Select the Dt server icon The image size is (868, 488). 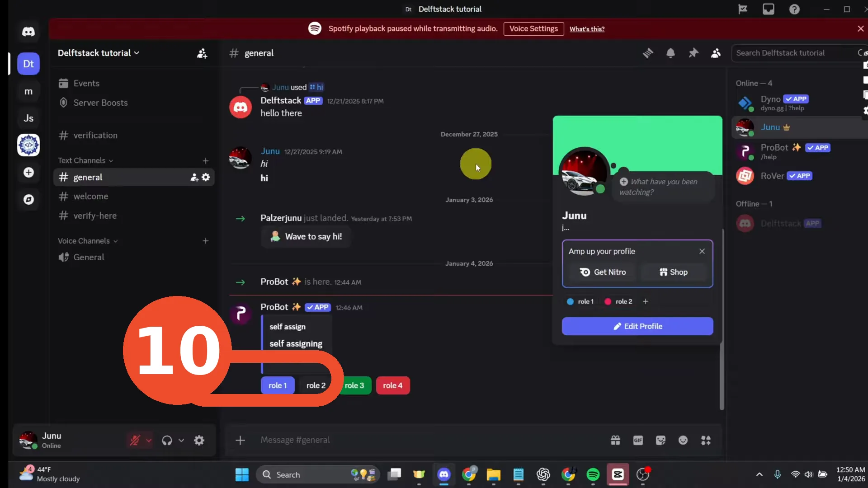[28, 64]
